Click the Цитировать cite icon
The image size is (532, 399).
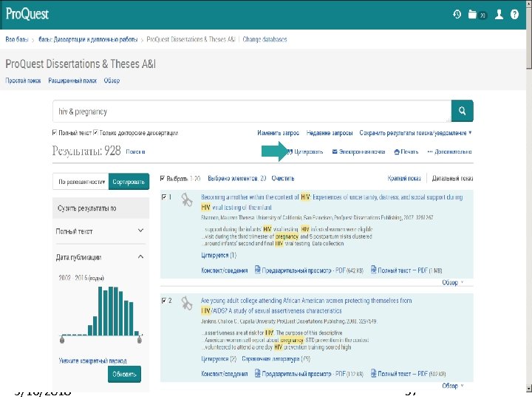click(x=290, y=151)
